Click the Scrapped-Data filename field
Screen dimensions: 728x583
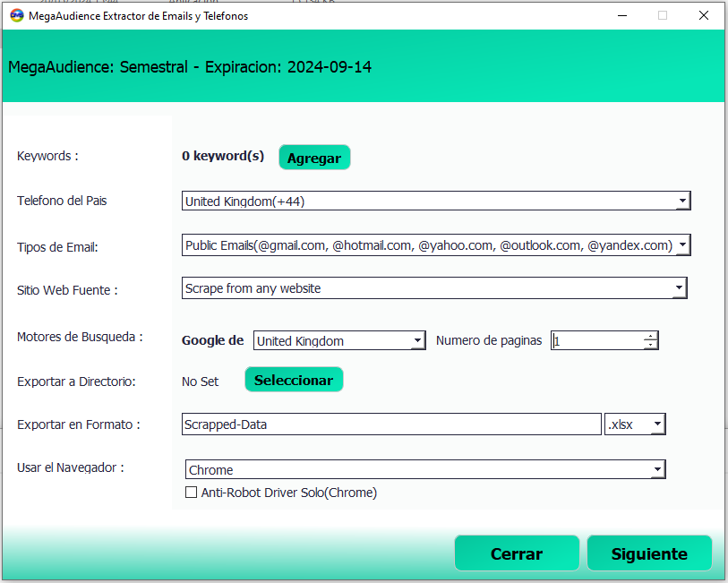391,424
